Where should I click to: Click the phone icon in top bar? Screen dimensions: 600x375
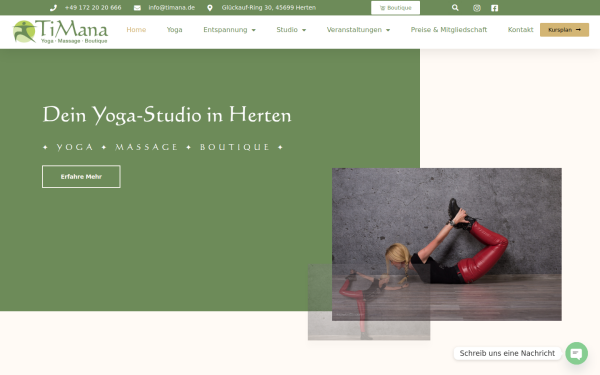click(53, 8)
